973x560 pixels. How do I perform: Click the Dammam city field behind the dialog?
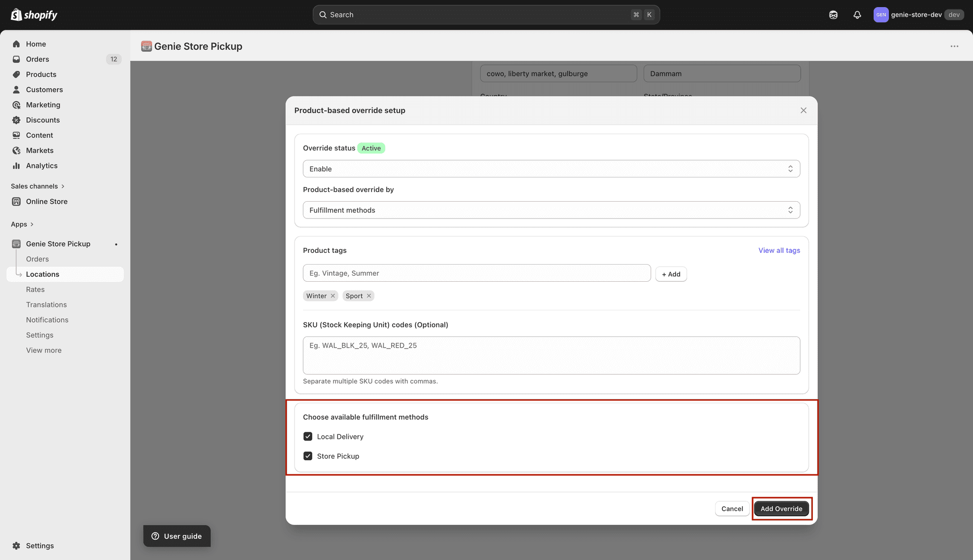click(722, 73)
